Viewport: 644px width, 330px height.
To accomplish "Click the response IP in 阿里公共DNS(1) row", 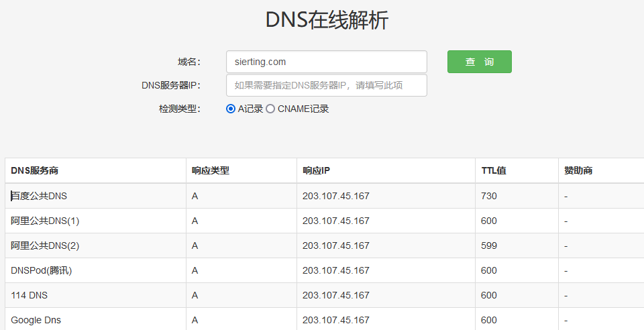I will pyautogui.click(x=336, y=221).
